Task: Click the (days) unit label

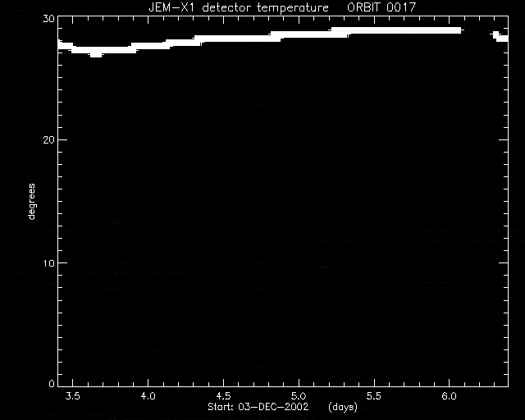Action: pos(343,407)
